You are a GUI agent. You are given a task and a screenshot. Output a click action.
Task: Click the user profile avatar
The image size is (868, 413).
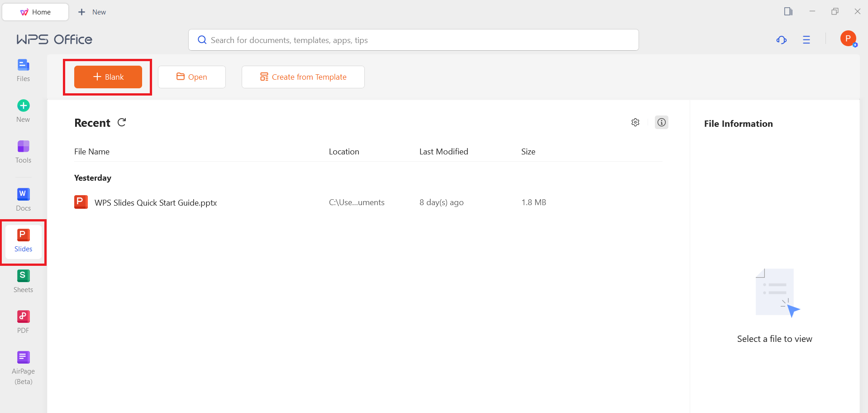(848, 38)
